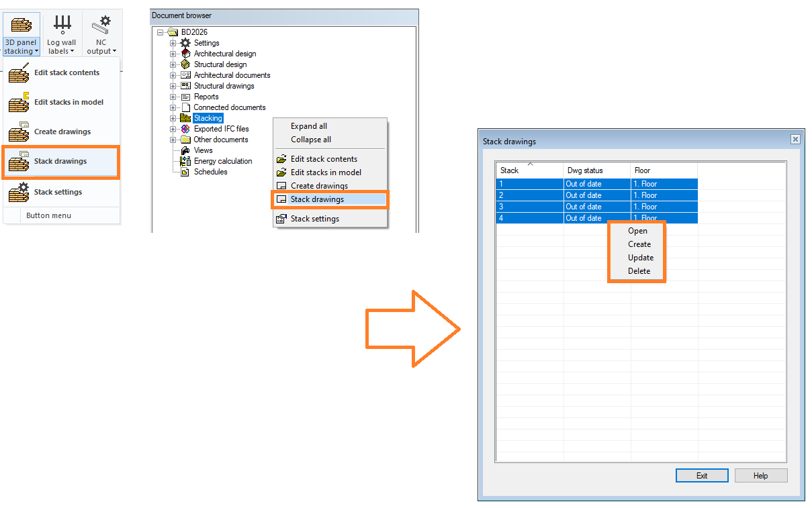Image resolution: width=812 pixels, height=508 pixels.
Task: Open the NC output tool icon
Action: [101, 27]
